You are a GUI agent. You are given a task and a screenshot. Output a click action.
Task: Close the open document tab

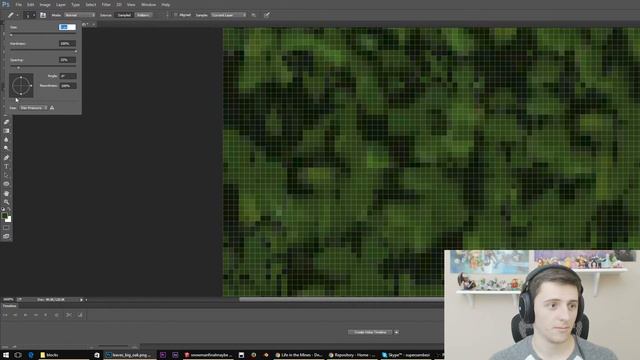pyautogui.click(x=93, y=24)
